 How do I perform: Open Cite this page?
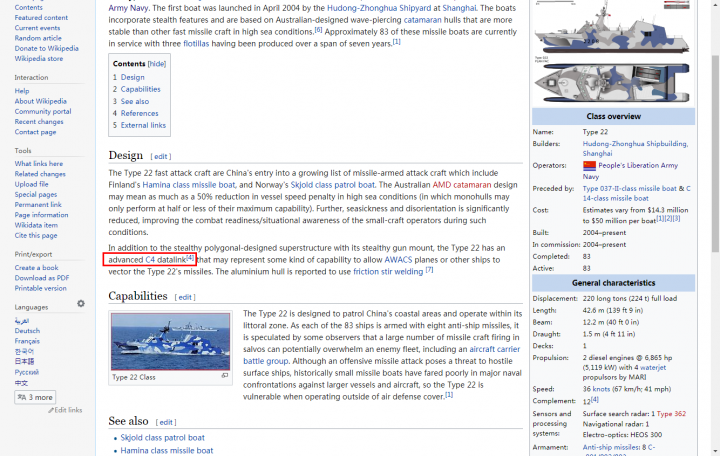tap(36, 236)
